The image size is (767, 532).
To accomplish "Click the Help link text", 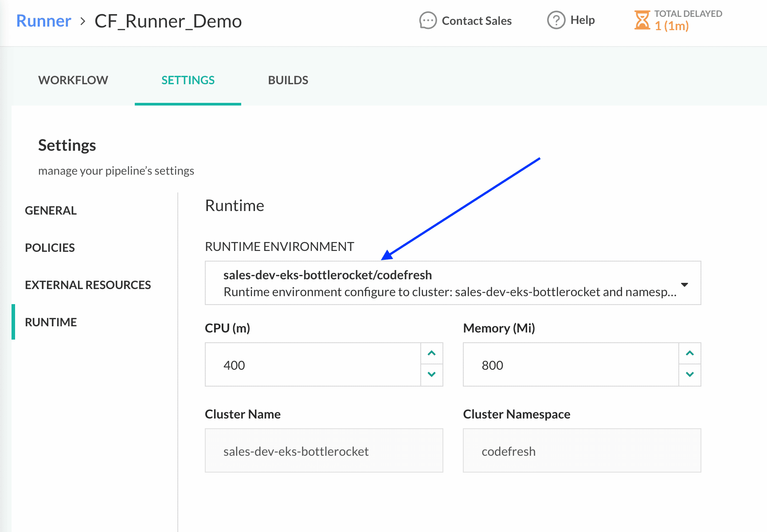I will pos(583,20).
